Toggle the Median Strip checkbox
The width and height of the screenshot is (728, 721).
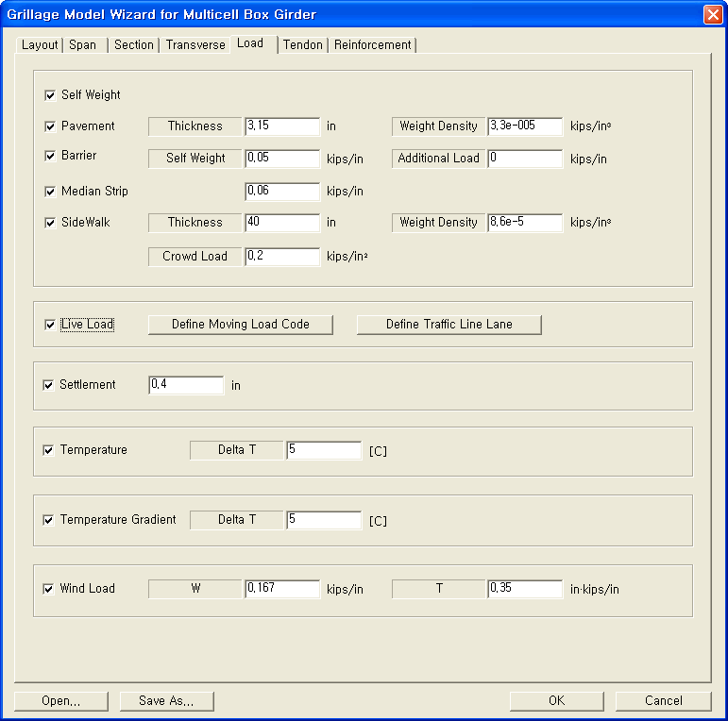click(50, 192)
